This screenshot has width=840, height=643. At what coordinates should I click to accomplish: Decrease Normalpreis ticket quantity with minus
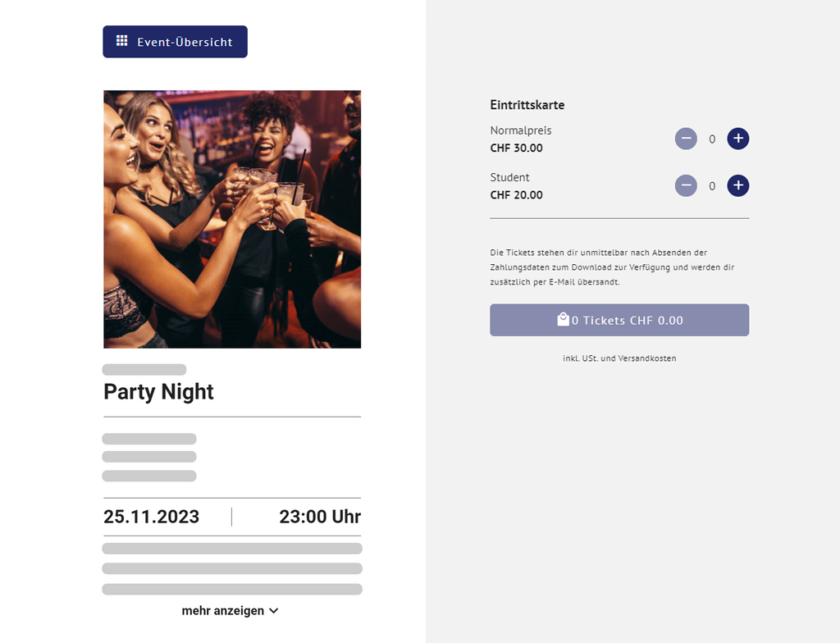point(686,139)
